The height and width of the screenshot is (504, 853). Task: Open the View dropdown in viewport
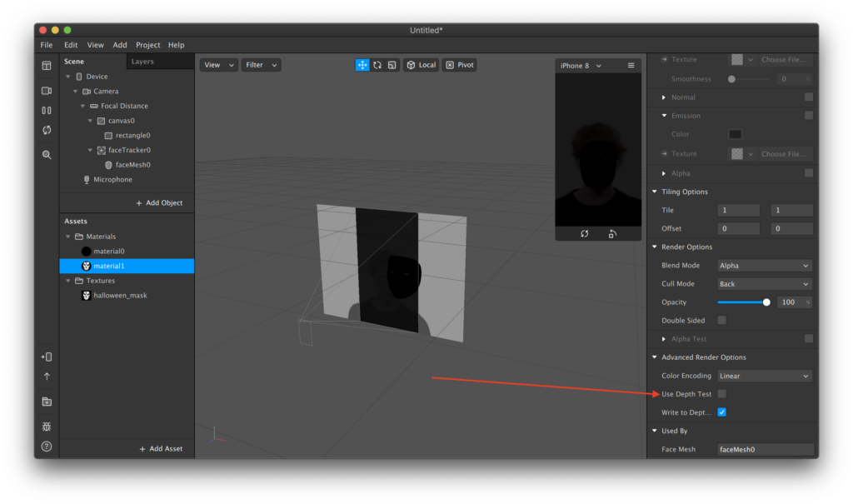coord(219,65)
